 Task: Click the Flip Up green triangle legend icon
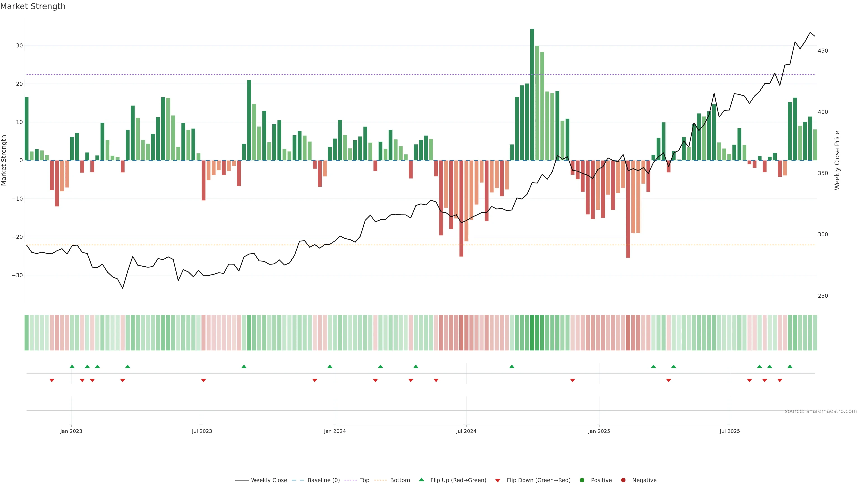click(421, 480)
